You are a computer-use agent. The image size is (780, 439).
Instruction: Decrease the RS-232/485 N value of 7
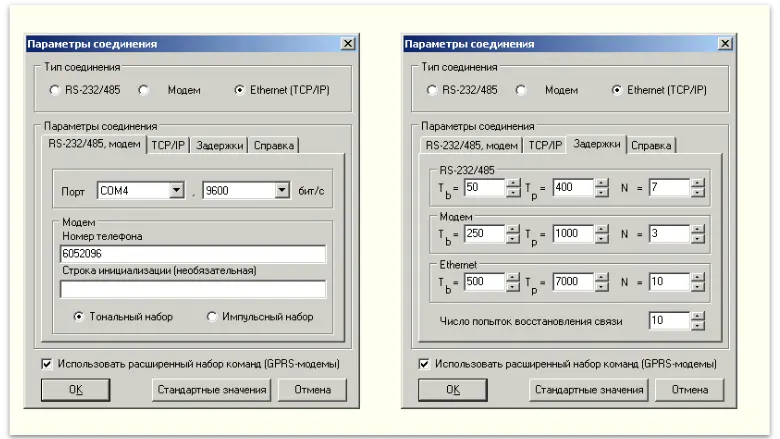[697, 193]
